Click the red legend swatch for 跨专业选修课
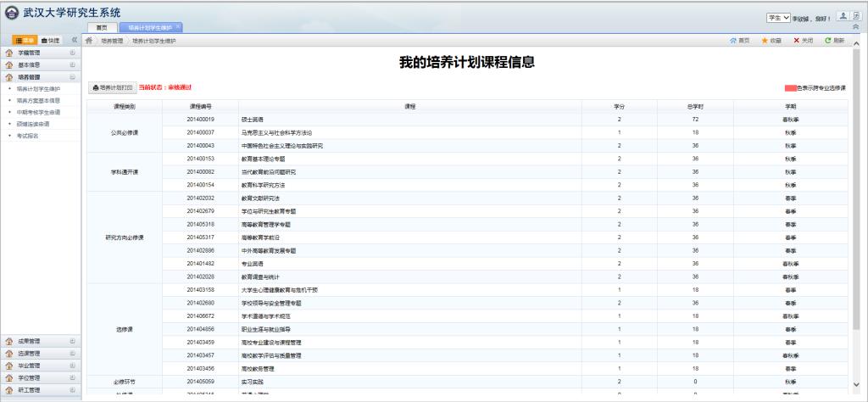This screenshot has width=868, height=402. pyautogui.click(x=791, y=87)
